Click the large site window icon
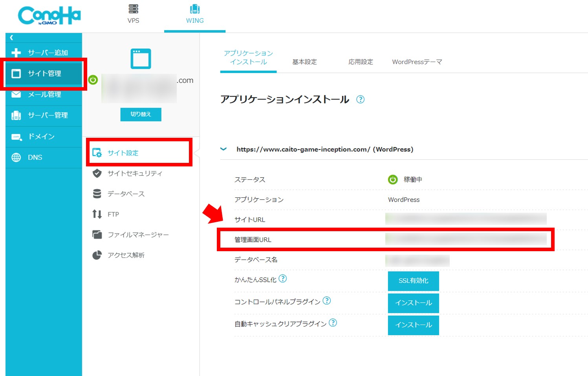 click(141, 59)
